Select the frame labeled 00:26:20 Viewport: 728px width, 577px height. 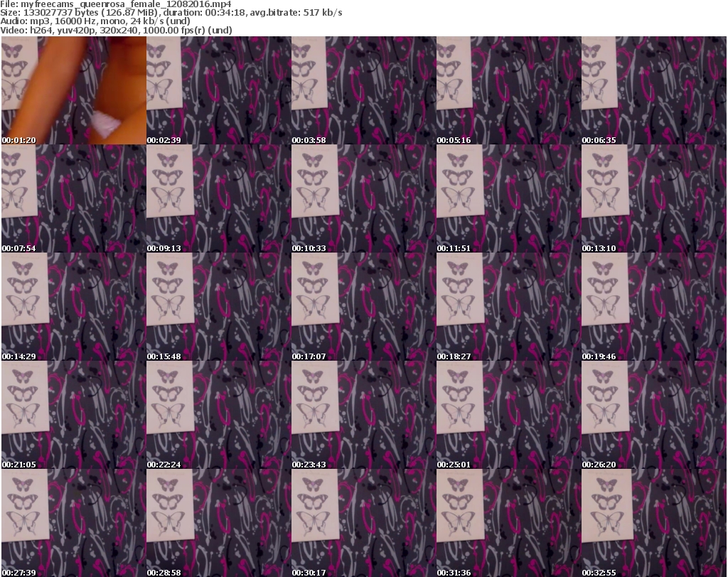[654, 414]
